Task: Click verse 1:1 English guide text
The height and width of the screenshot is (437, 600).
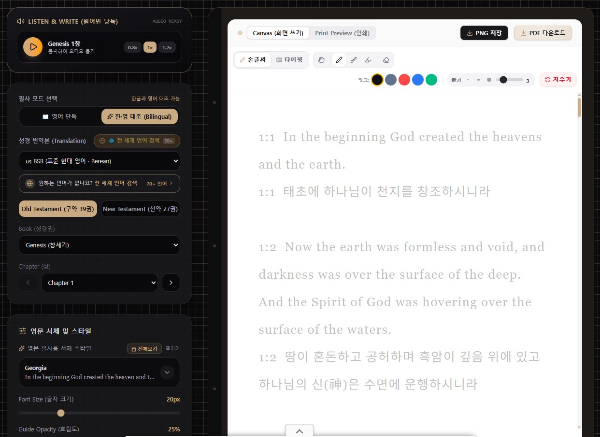Action: pyautogui.click(x=400, y=150)
